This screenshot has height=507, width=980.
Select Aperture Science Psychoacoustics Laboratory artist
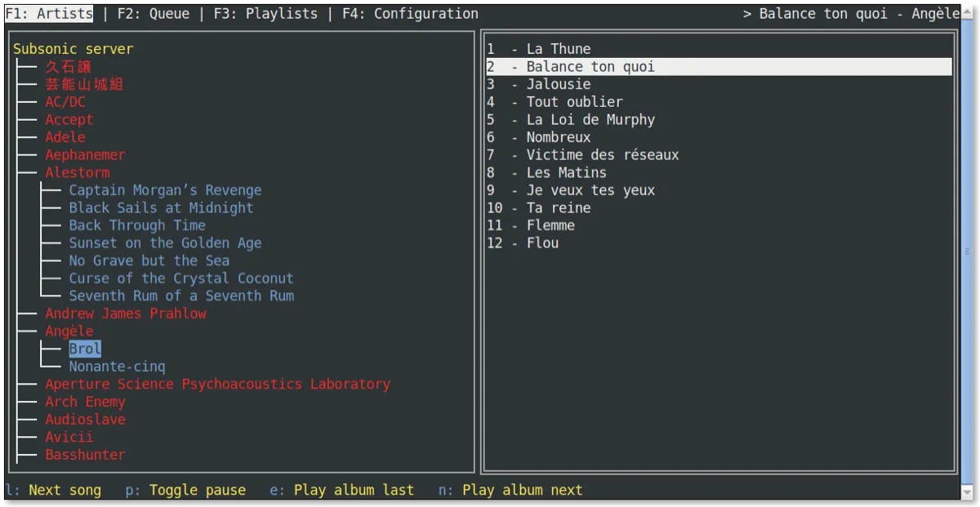[217, 385]
